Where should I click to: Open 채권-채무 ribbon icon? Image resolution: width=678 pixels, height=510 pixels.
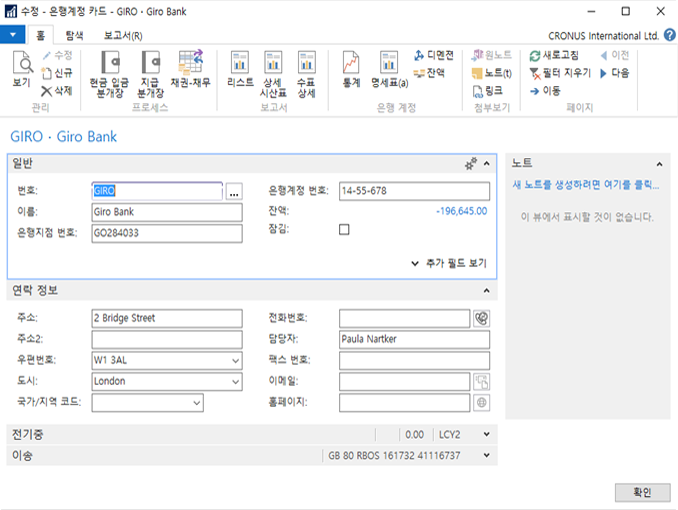[191, 68]
